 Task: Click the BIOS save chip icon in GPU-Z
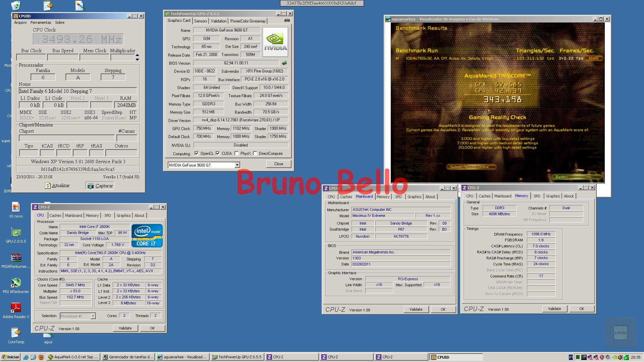coord(284,63)
